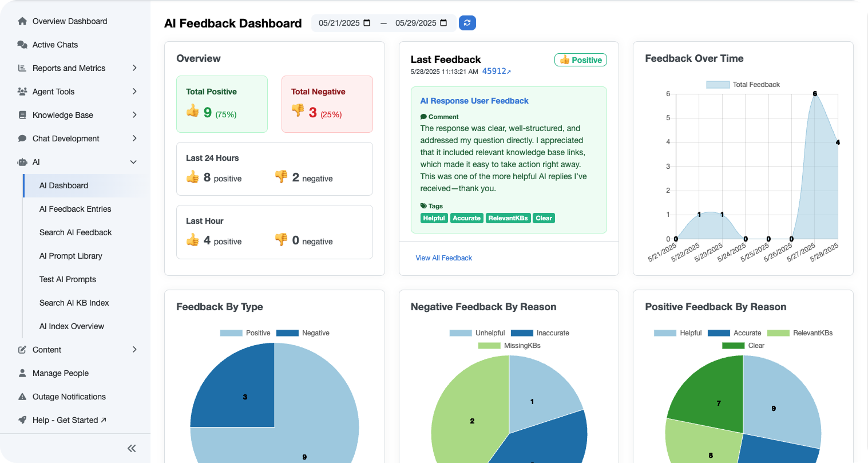Screen dimensions: 868x463
Task: Expand Agent Tools chevron
Action: tap(134, 92)
